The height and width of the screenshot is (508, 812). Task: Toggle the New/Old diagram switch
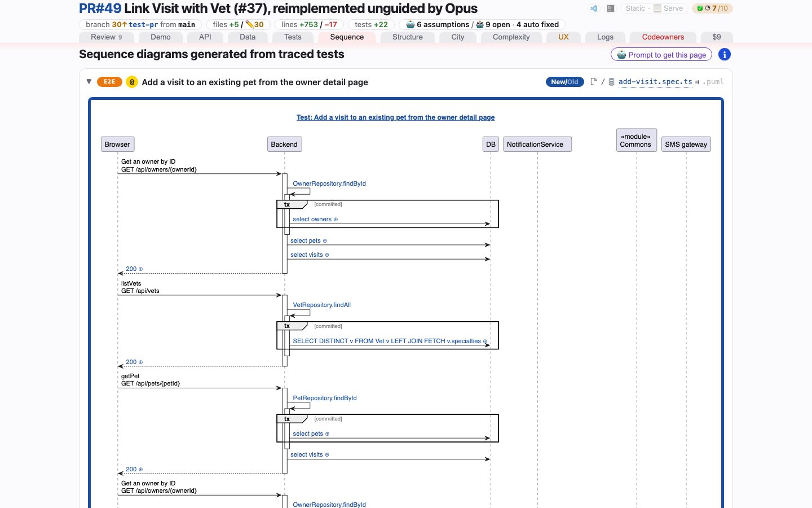[x=564, y=82]
